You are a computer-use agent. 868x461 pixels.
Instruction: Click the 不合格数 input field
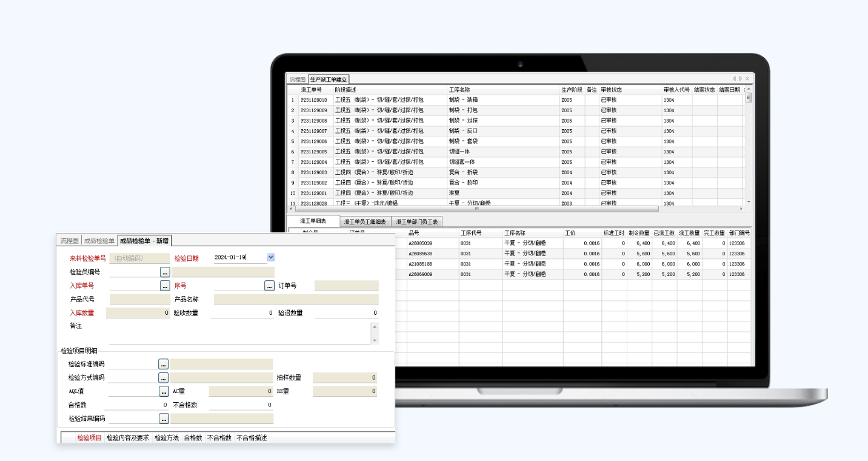(x=241, y=405)
